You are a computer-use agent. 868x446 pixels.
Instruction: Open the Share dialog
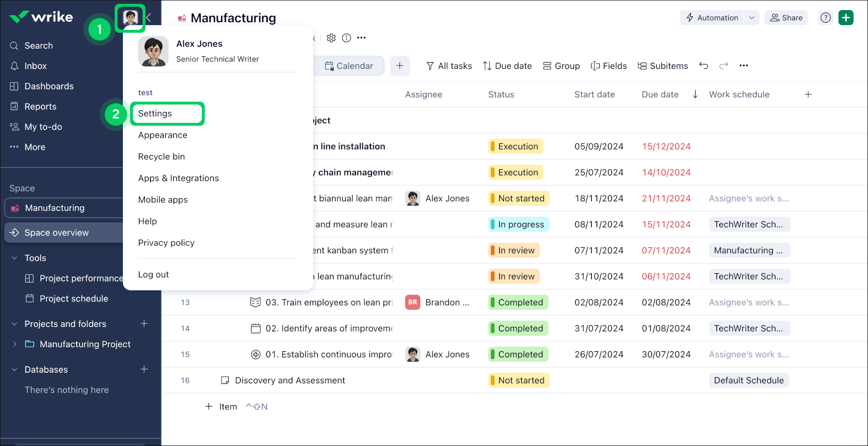tap(786, 17)
